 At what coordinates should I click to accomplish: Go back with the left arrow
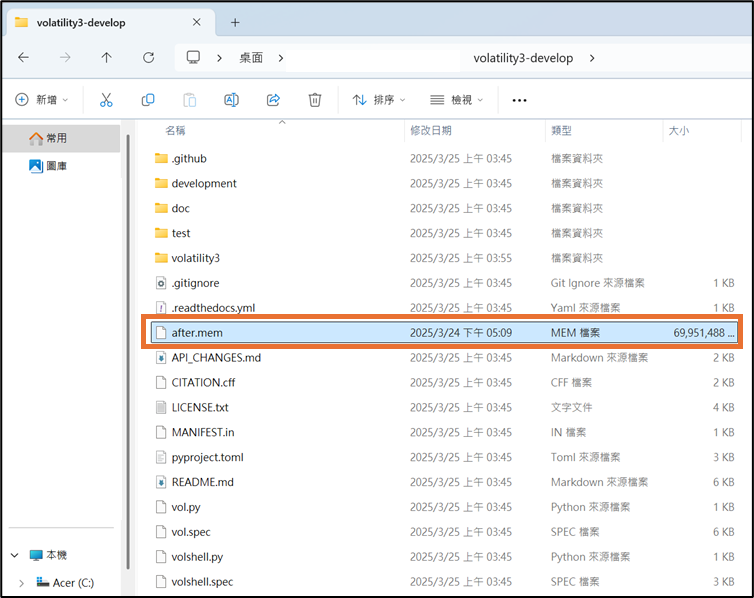point(23,58)
